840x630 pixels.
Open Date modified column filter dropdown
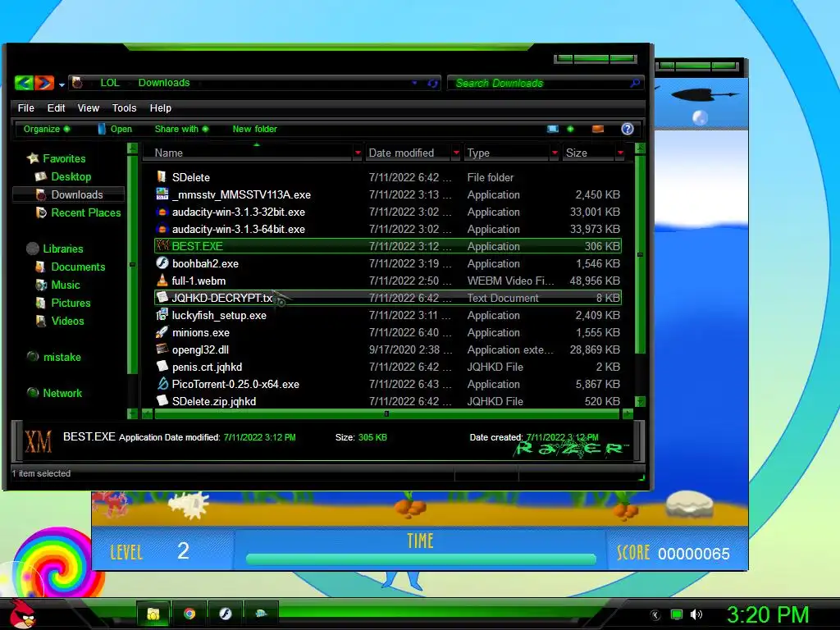tap(456, 153)
